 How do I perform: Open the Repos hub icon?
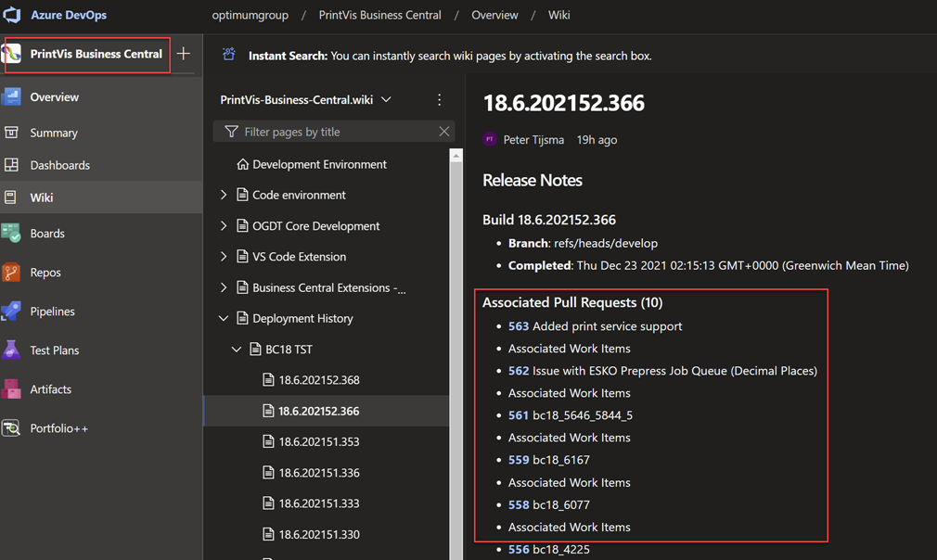pos(11,273)
